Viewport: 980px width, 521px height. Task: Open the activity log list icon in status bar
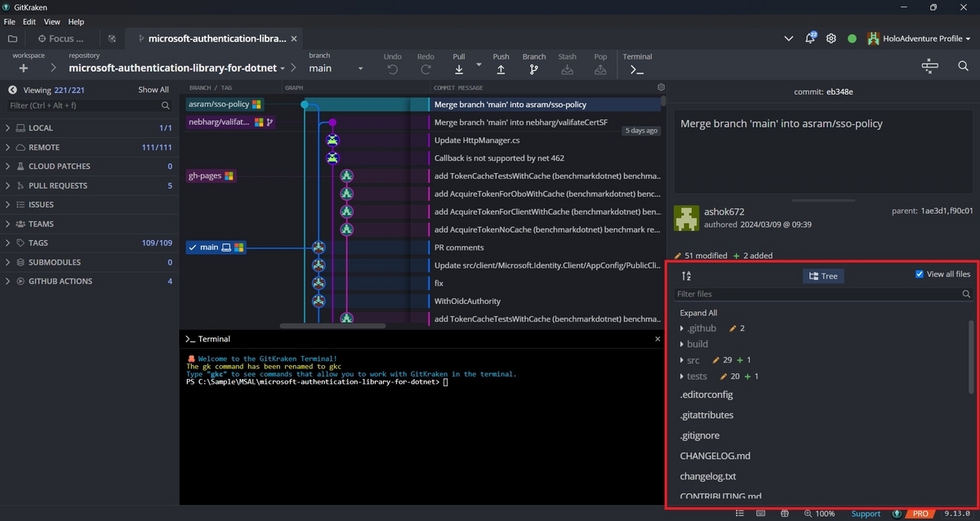pyautogui.click(x=739, y=514)
